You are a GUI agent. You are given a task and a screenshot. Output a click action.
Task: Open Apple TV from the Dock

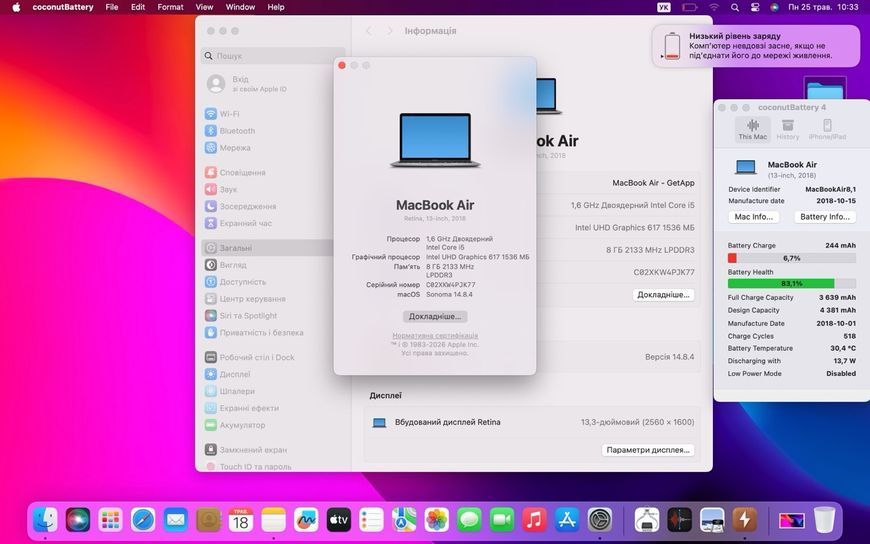coord(338,520)
